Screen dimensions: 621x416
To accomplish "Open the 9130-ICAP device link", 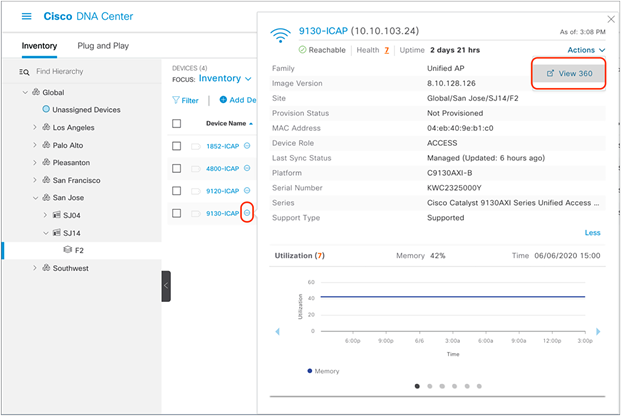I will coord(223,213).
